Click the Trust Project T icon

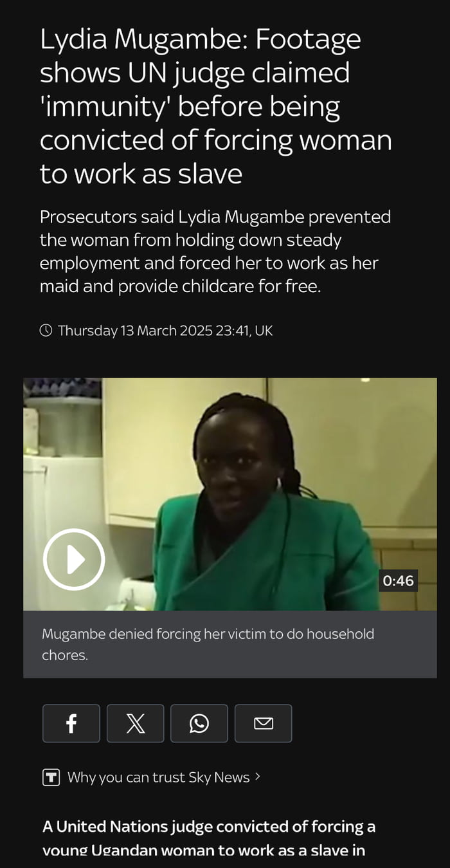tap(51, 777)
